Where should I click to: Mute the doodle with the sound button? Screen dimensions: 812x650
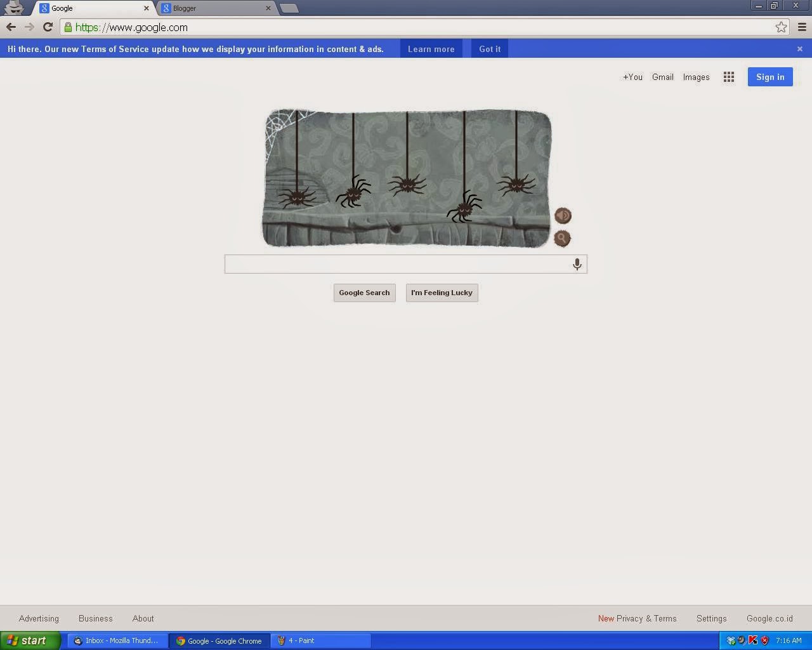coord(563,216)
